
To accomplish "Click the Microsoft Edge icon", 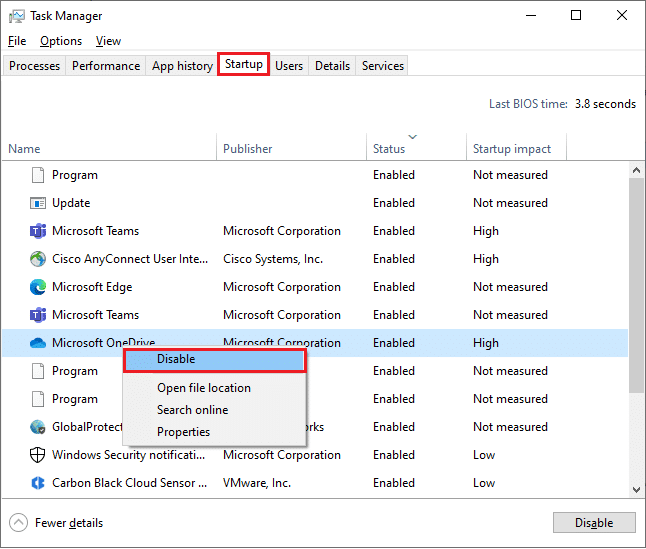I will pyautogui.click(x=38, y=287).
